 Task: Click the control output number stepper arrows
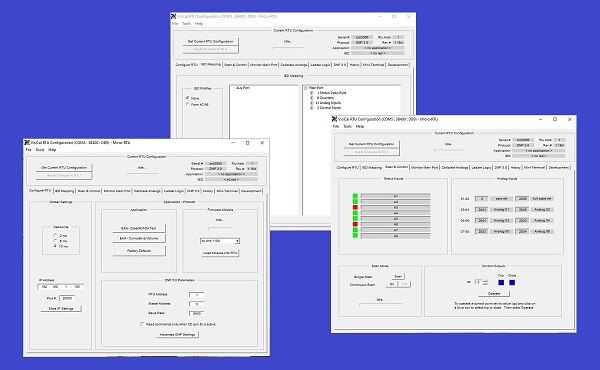pyautogui.click(x=485, y=282)
